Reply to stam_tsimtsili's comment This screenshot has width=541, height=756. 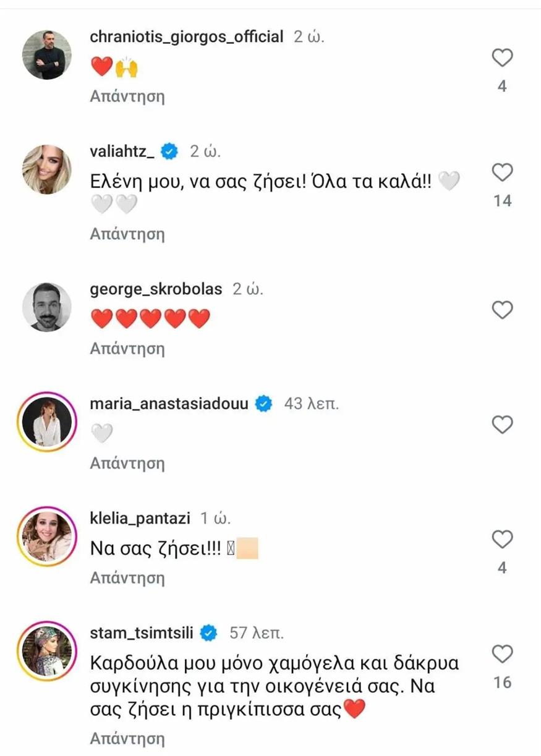127,739
